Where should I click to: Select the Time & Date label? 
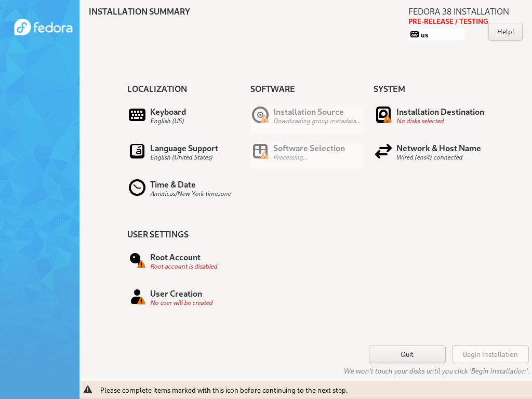(x=173, y=184)
